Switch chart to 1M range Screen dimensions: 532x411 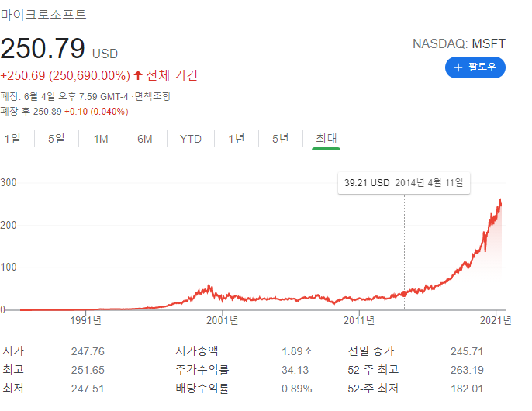click(101, 139)
